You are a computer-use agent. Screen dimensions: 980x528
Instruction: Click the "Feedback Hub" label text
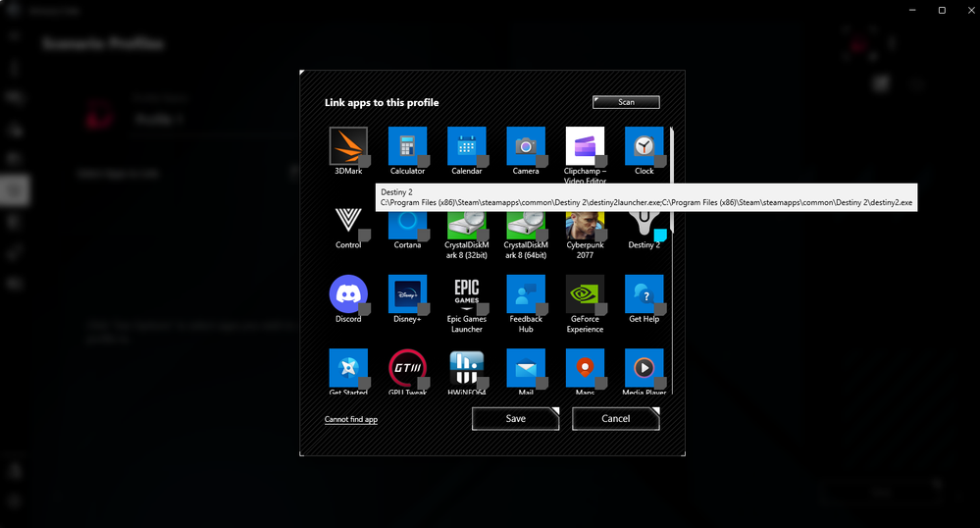[526, 324]
